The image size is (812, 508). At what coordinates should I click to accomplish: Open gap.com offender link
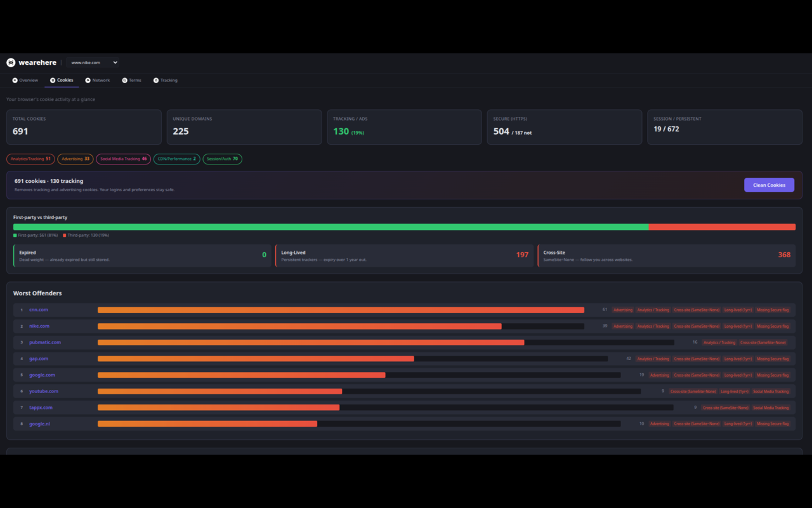click(x=39, y=359)
